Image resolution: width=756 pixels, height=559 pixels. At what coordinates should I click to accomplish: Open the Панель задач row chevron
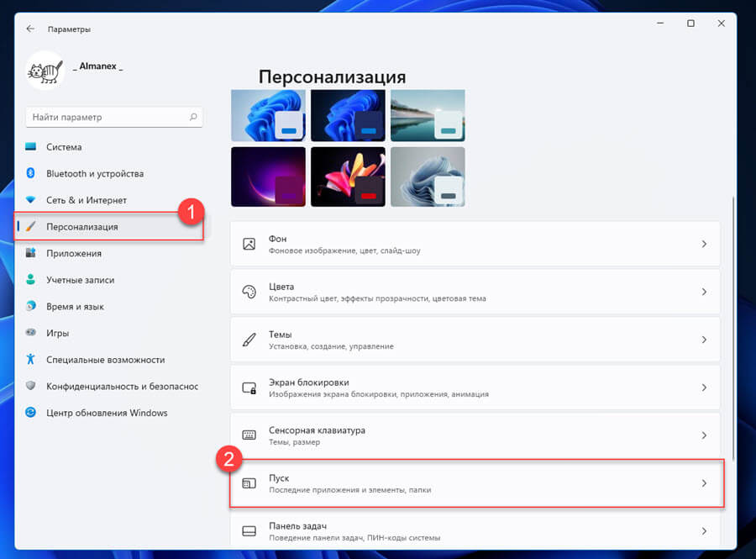click(x=704, y=530)
